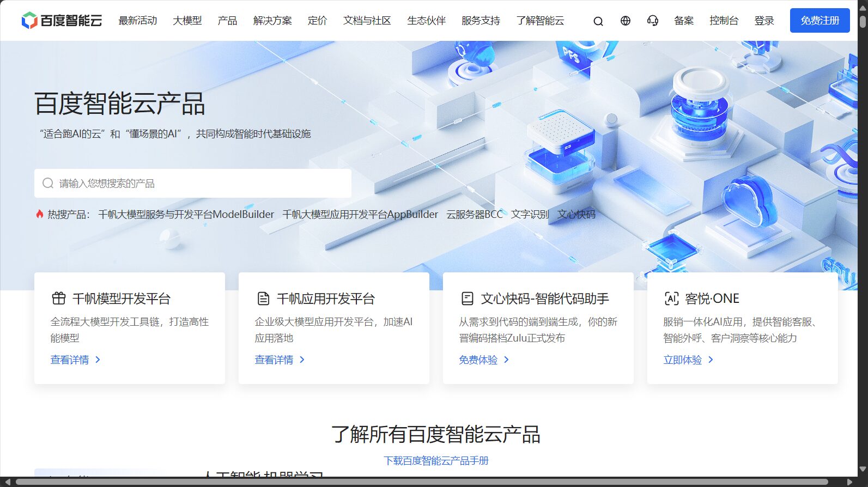Click the horizontal scrollbar at bottom

(x=422, y=482)
